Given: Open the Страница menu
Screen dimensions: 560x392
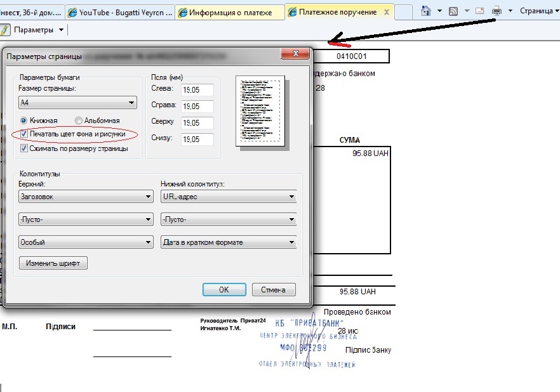Looking at the screenshot, I should (x=535, y=11).
